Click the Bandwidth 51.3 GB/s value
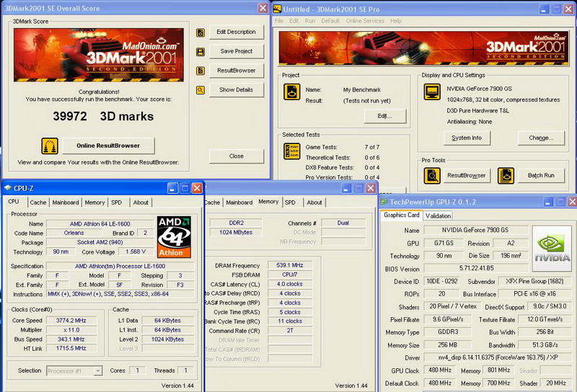The height and width of the screenshot is (392, 577). [x=545, y=345]
